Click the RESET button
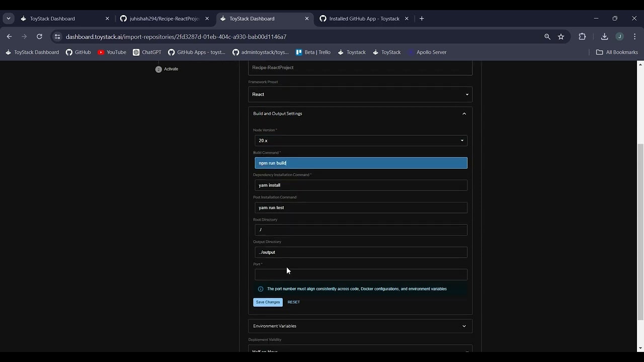This screenshot has height=362, width=644. [293, 302]
